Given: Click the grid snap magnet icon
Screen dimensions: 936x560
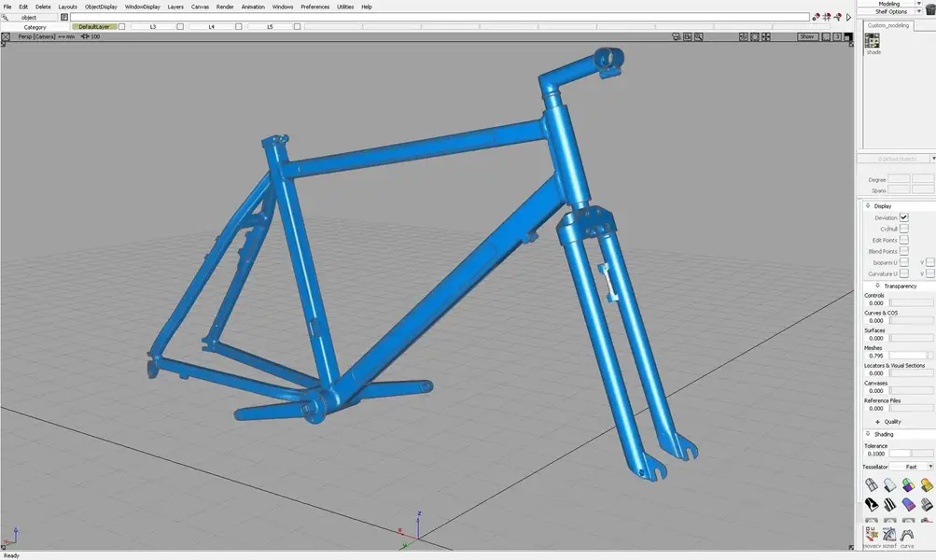Looking at the screenshot, I should click(827, 18).
